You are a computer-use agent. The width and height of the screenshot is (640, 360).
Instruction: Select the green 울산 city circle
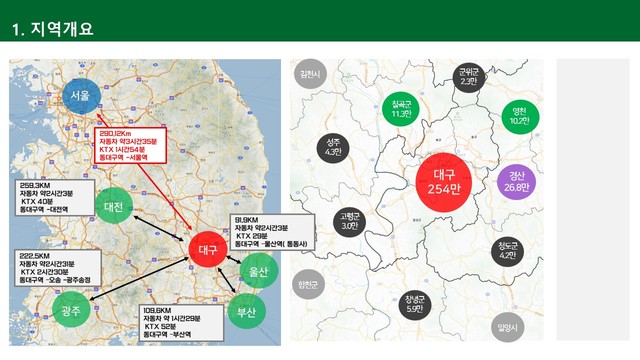point(259,271)
